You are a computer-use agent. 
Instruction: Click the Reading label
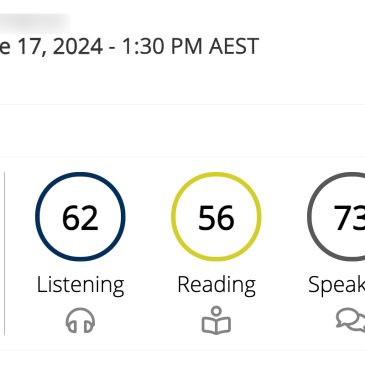[217, 285]
